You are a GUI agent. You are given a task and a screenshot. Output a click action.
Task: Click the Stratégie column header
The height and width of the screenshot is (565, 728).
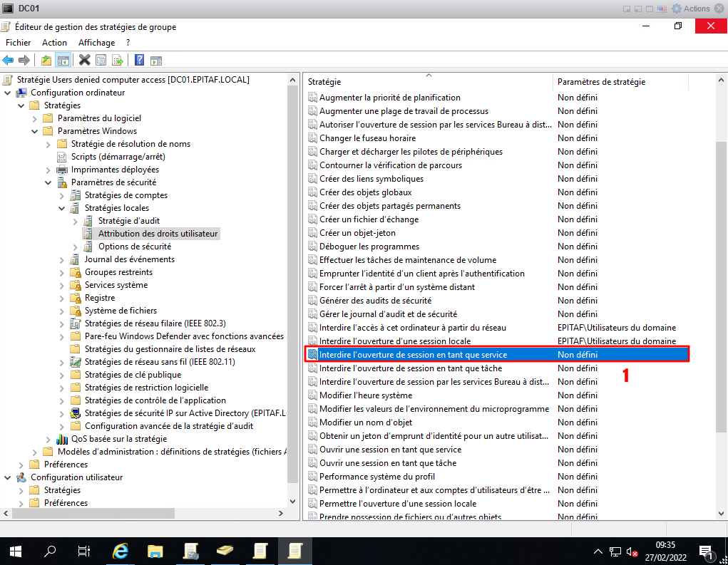428,82
